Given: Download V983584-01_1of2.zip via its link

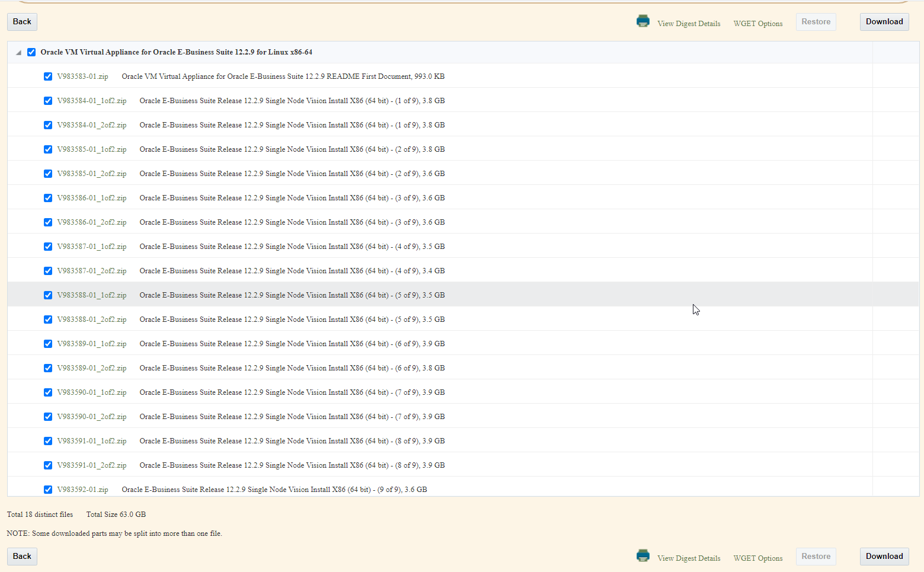Looking at the screenshot, I should (x=92, y=101).
